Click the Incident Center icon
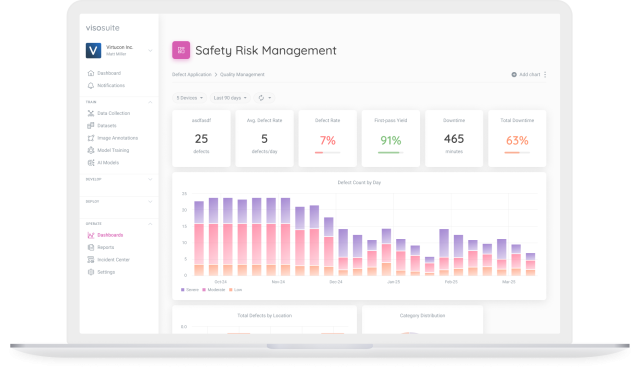Viewport: 640px width, 370px height. point(91,259)
